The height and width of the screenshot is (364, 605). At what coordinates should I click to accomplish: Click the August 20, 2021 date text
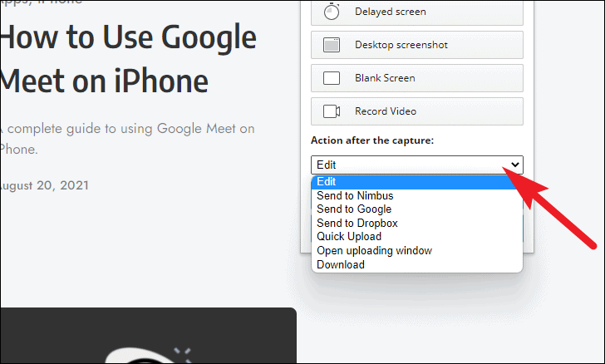click(44, 185)
